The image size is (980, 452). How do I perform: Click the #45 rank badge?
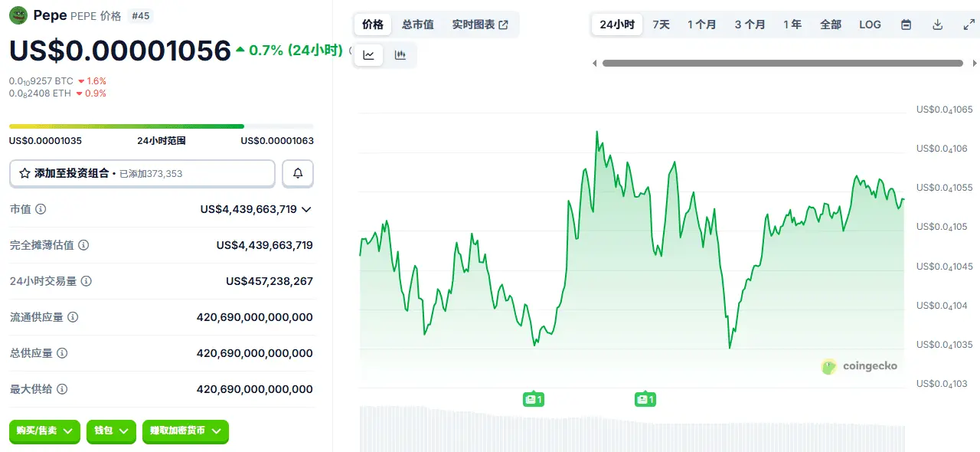click(x=140, y=16)
